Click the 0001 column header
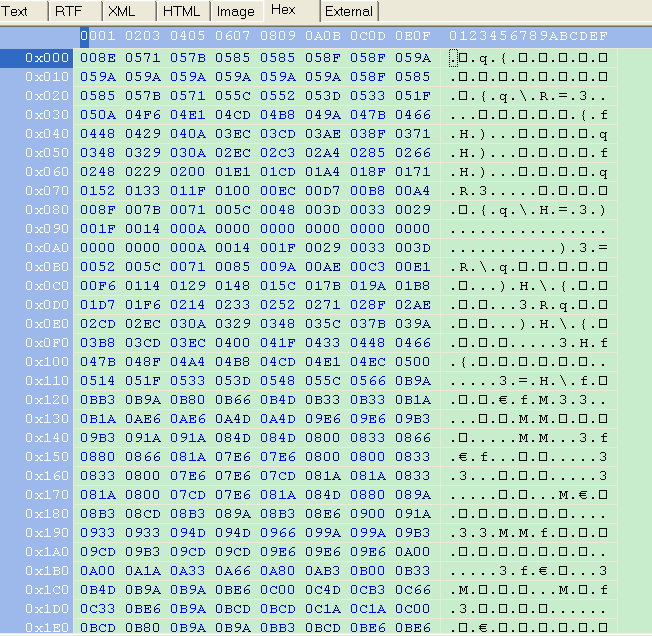Image resolution: width=652 pixels, height=636 pixels. (98, 36)
